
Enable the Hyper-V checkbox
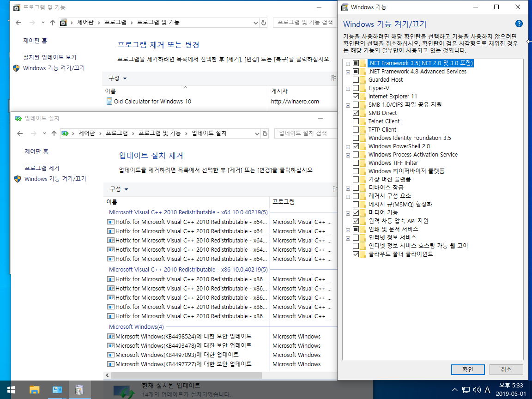pyautogui.click(x=356, y=88)
